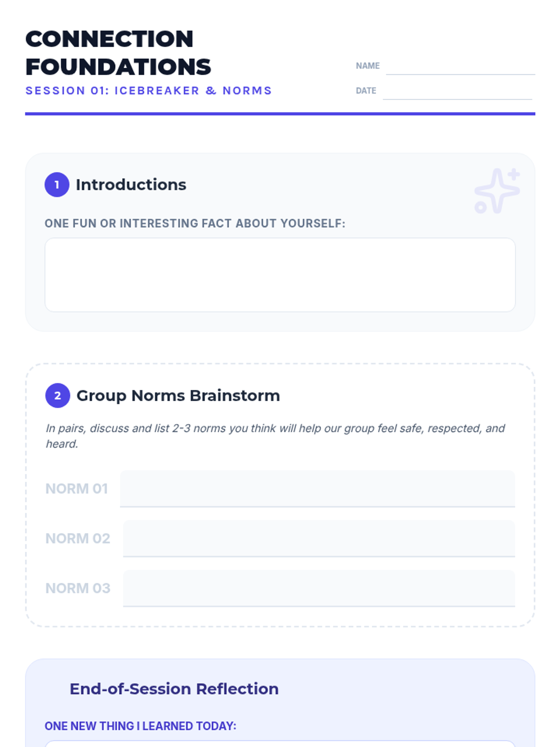Click the Introductions heading
This screenshot has height=747, width=560.
[131, 185]
